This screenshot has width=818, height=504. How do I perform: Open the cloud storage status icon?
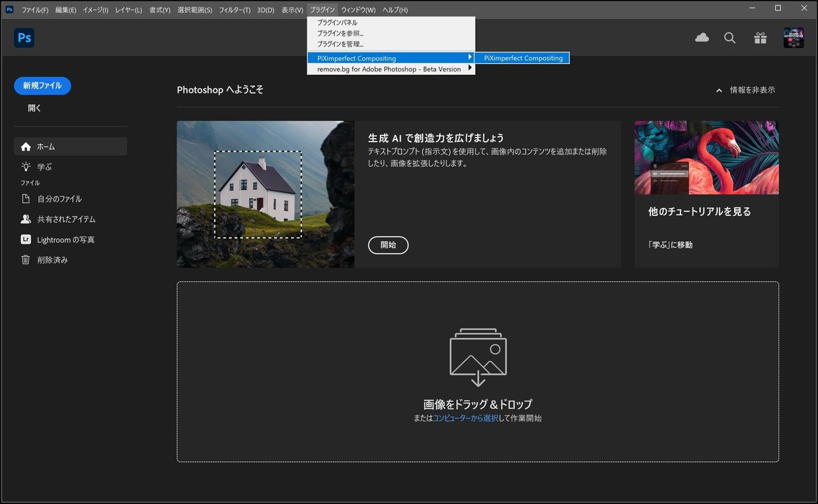click(702, 38)
